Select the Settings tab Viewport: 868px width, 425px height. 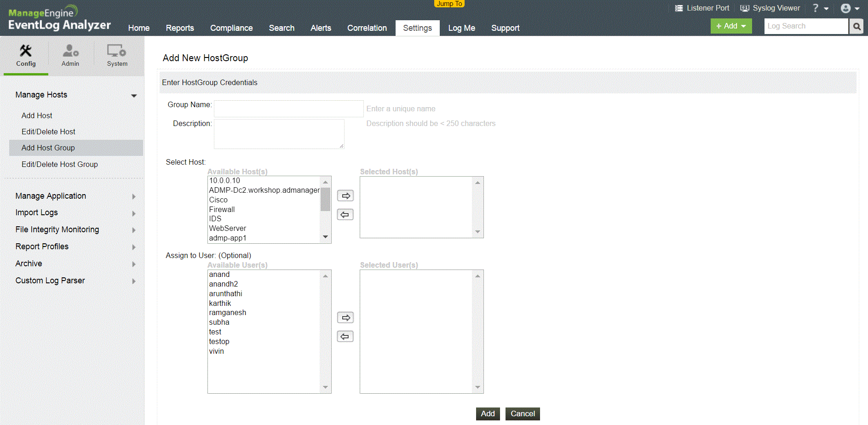[x=418, y=28]
